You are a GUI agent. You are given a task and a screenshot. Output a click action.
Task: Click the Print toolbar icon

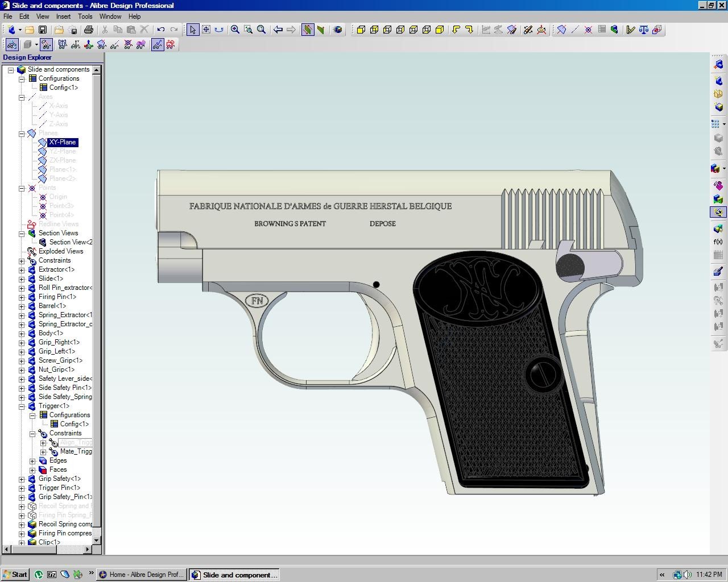pos(88,30)
